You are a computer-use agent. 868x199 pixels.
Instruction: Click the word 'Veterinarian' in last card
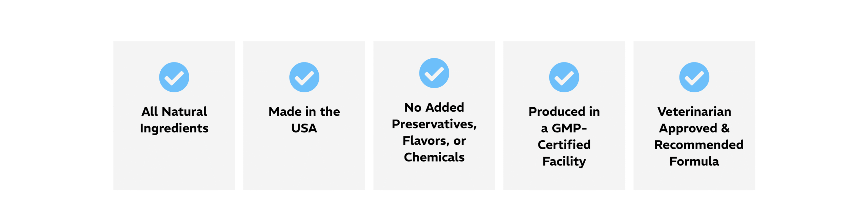point(694,111)
